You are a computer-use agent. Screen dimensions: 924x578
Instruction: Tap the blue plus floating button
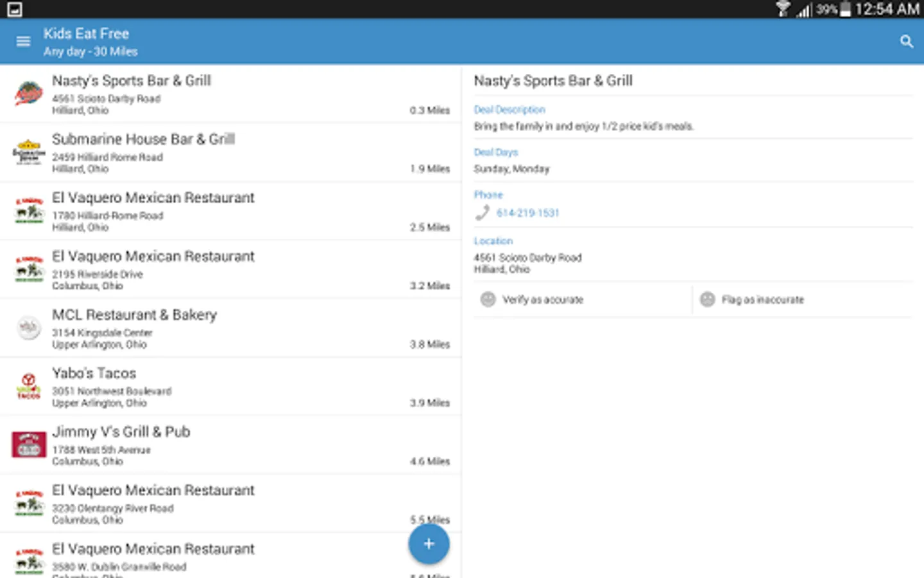click(429, 544)
